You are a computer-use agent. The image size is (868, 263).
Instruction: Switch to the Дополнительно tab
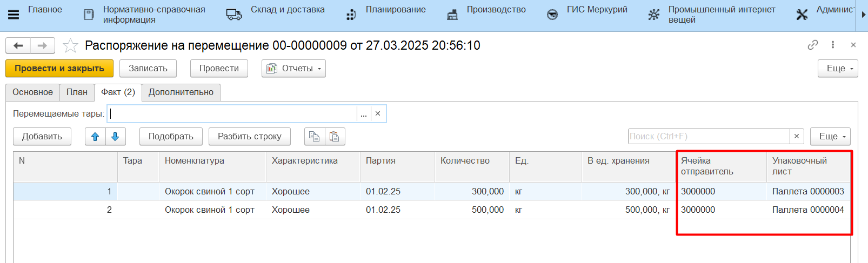tap(181, 92)
